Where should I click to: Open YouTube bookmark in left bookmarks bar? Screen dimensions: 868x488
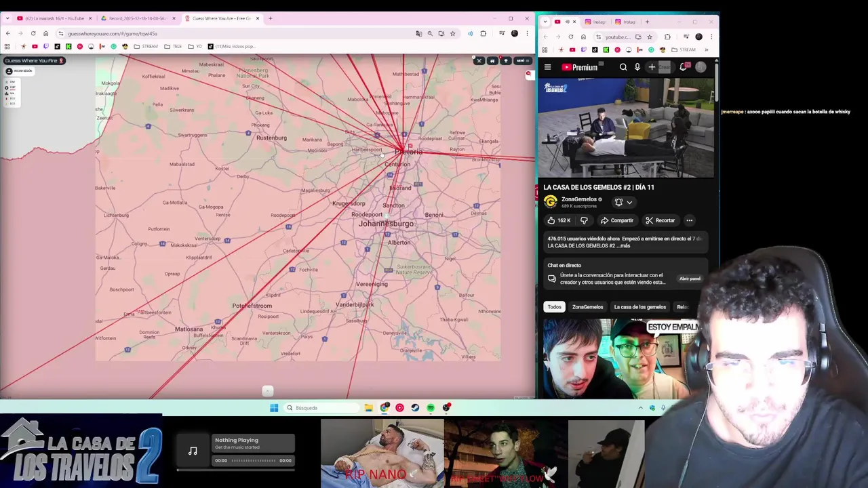click(35, 47)
